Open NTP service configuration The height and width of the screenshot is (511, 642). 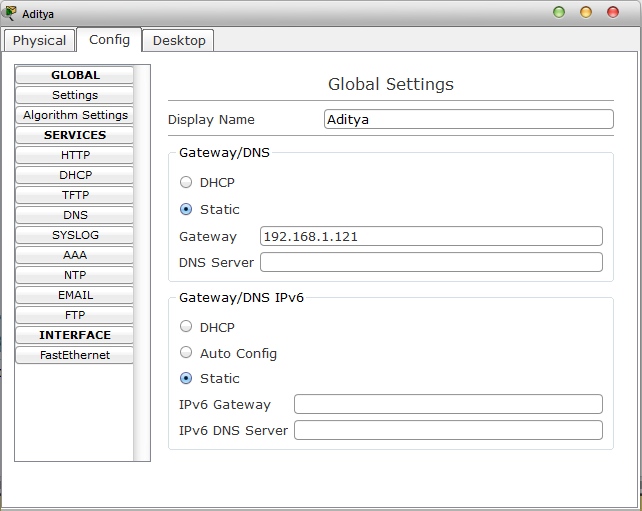pyautogui.click(x=75, y=275)
